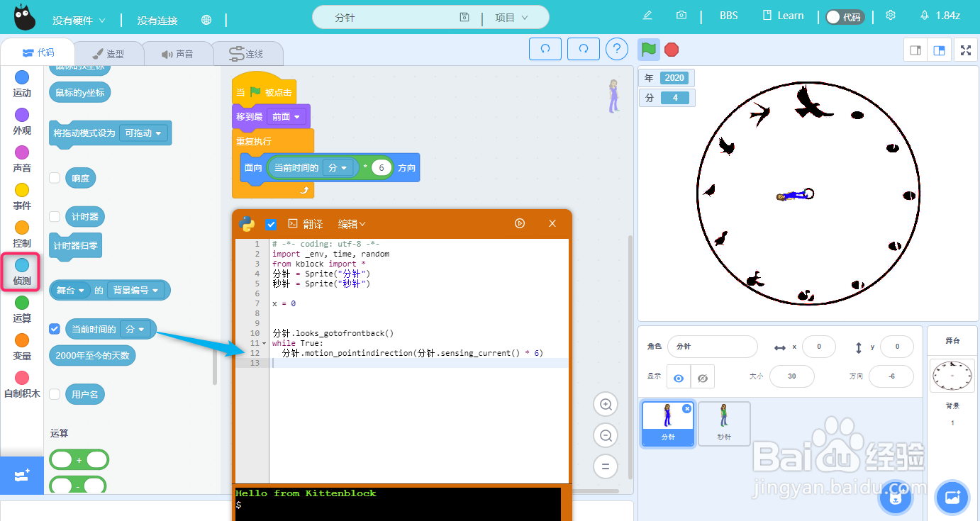Switch to the 声音 sounds tab
Screen dimensions: 980x521
(177, 54)
